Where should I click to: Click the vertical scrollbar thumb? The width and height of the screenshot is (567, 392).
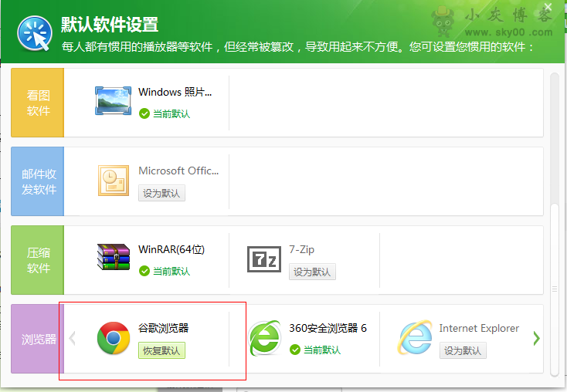pos(555,289)
